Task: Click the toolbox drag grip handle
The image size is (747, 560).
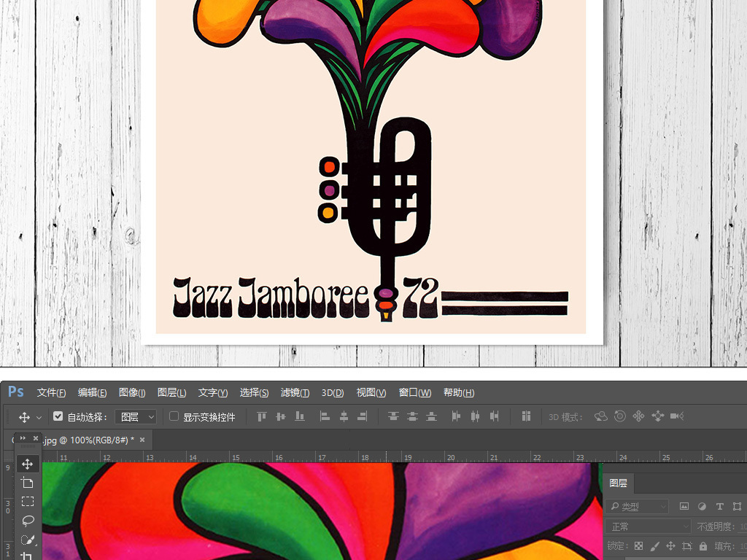Action: point(28,447)
